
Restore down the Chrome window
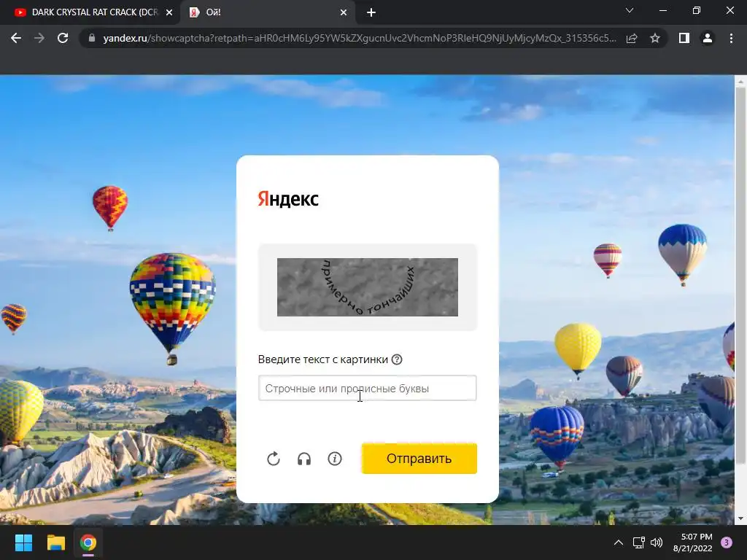697,10
